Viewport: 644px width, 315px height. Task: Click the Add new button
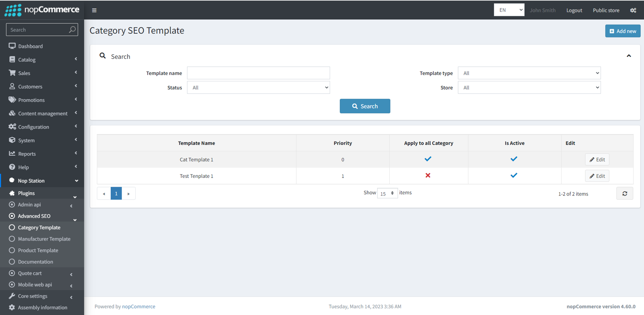click(623, 31)
